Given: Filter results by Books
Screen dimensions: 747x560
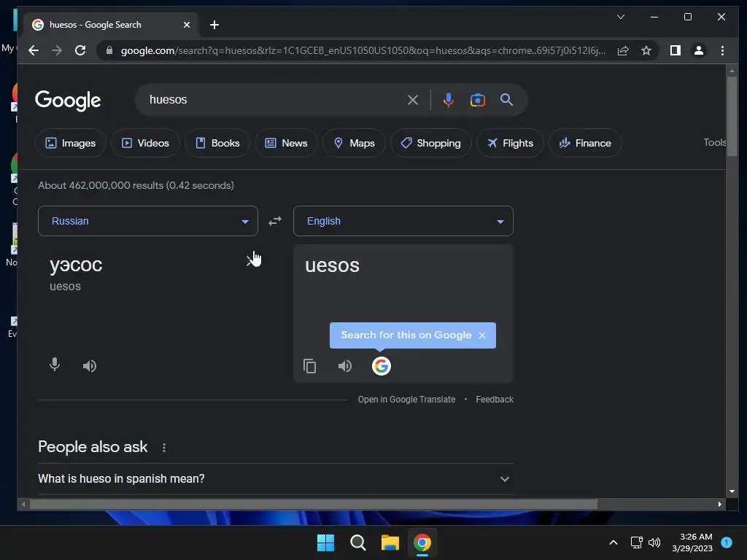Looking at the screenshot, I should [x=217, y=143].
